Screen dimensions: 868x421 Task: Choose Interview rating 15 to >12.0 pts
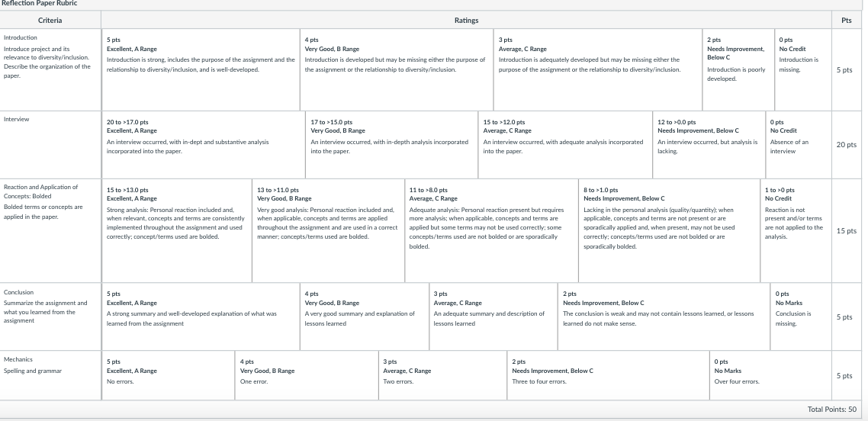pyautogui.click(x=565, y=145)
